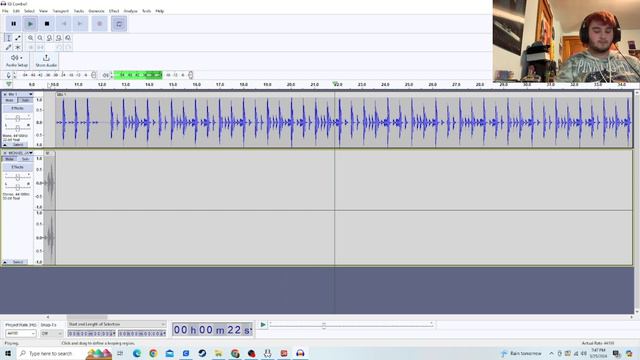Image resolution: width=640 pixels, height=360 pixels.
Task: Open the Select menu
Action: 29,11
